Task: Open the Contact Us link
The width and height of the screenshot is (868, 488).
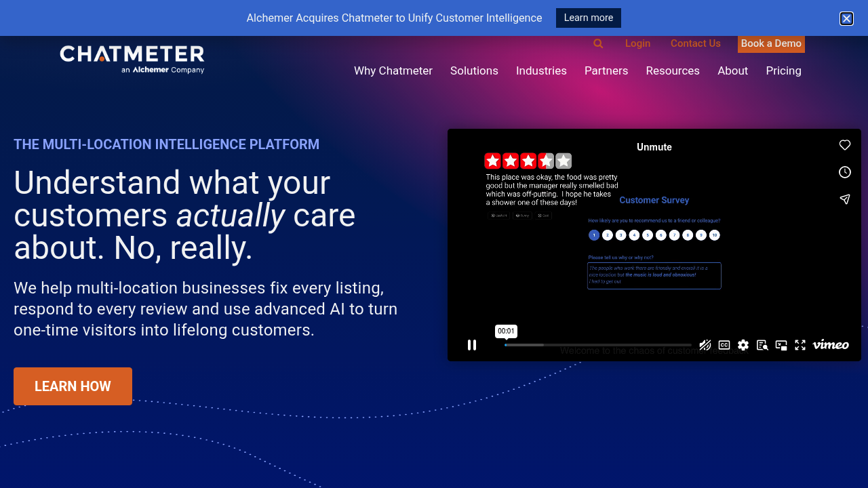Action: 696,43
